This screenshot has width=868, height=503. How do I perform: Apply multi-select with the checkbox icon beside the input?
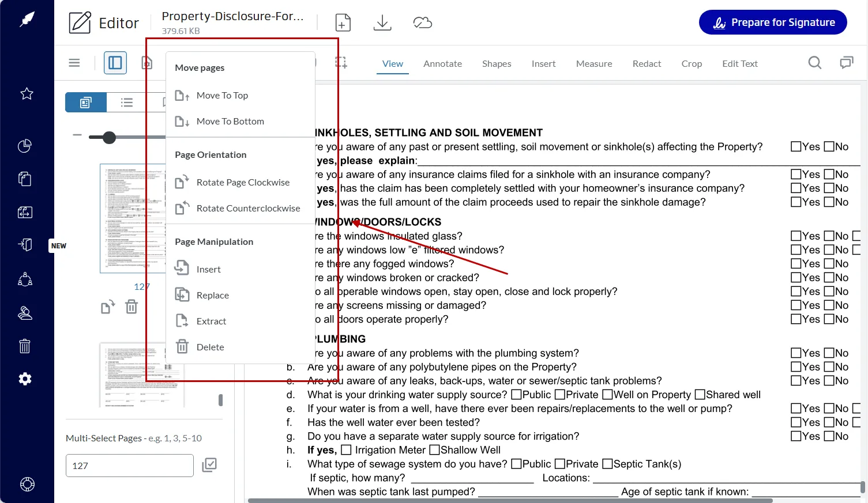point(209,465)
